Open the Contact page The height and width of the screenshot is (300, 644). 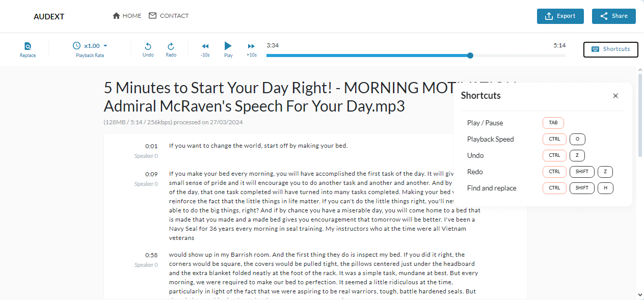click(169, 16)
